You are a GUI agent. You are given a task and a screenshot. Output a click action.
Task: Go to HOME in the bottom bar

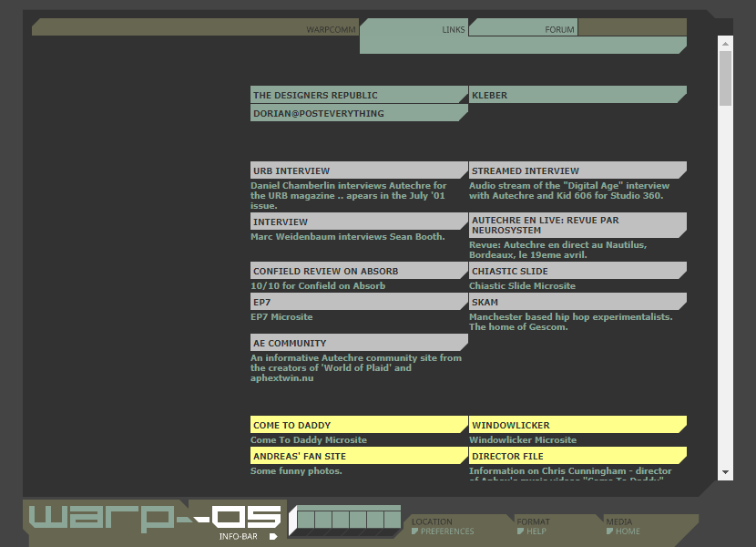[x=628, y=532]
